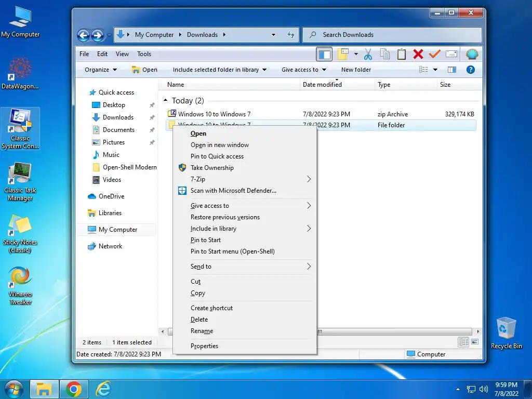Viewport: 532px width, 399px height.
Task: Click the Back navigation arrow button
Action: (x=83, y=35)
